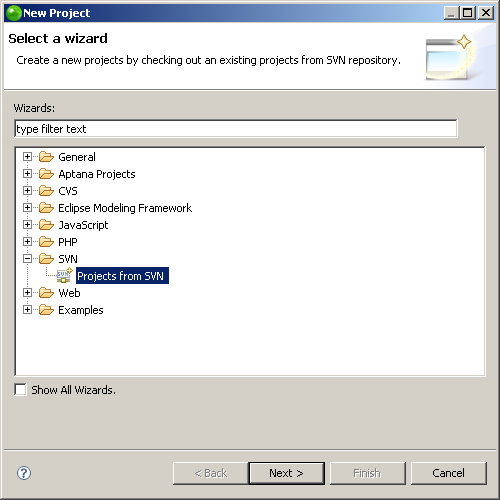Click the Next button

287,473
